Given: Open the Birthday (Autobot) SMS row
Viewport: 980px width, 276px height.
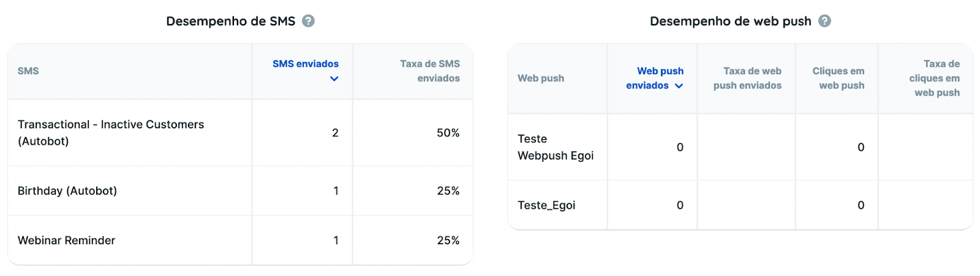Looking at the screenshot, I should point(240,191).
